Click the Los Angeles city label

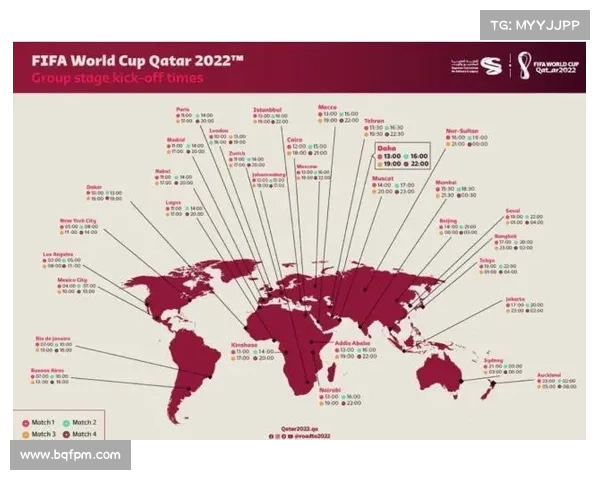pos(58,255)
